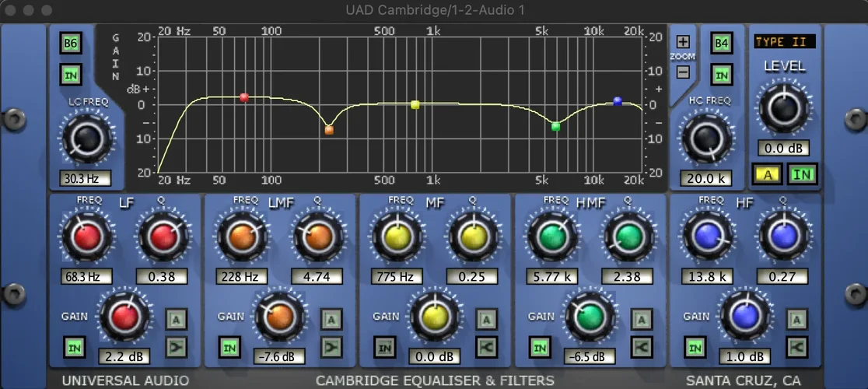Bypass the equaliser with master IN button

802,174
